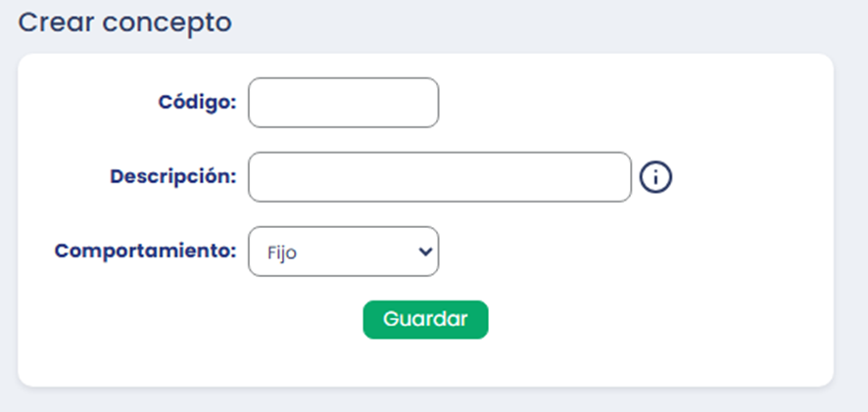Click the Descripción label
This screenshot has width=868, height=412.
[x=173, y=176]
